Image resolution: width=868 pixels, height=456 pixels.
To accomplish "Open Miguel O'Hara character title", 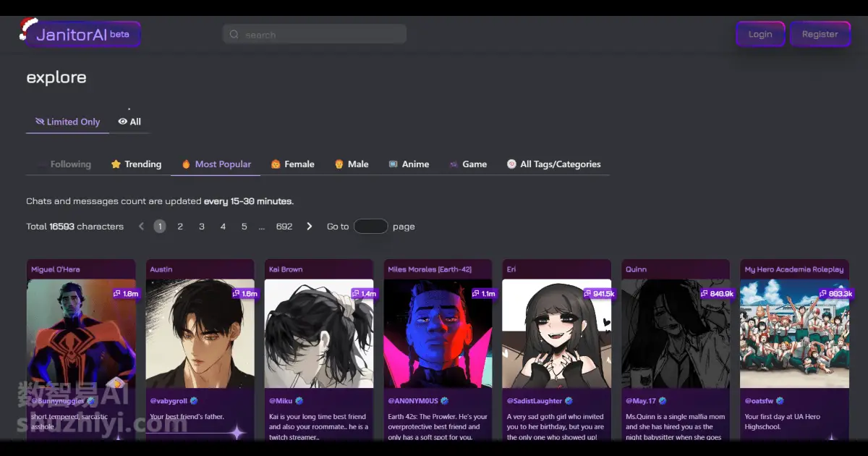I will pyautogui.click(x=56, y=269).
